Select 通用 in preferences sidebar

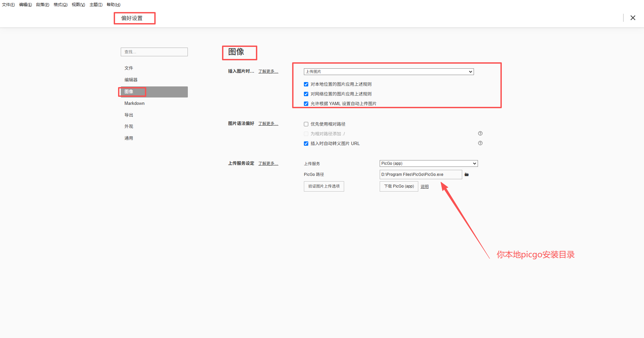click(x=154, y=138)
